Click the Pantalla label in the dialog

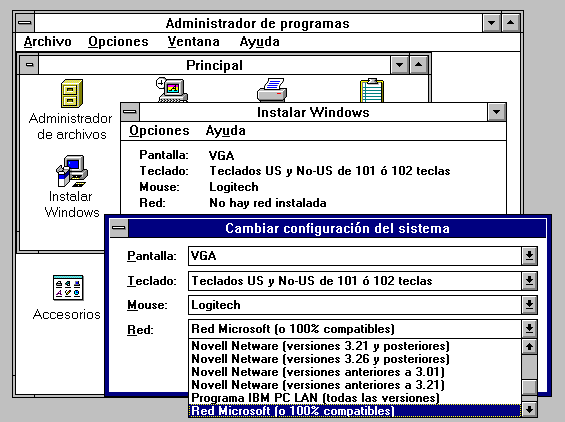(x=152, y=256)
